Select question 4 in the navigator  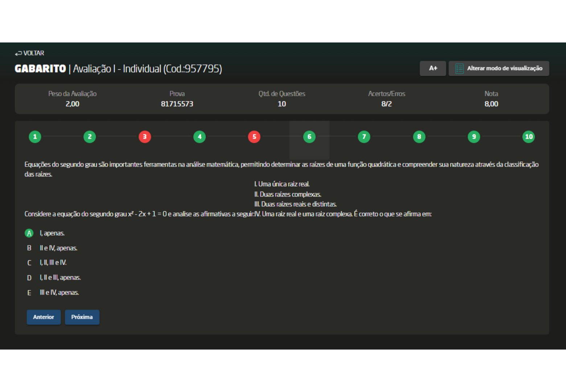[x=200, y=137]
